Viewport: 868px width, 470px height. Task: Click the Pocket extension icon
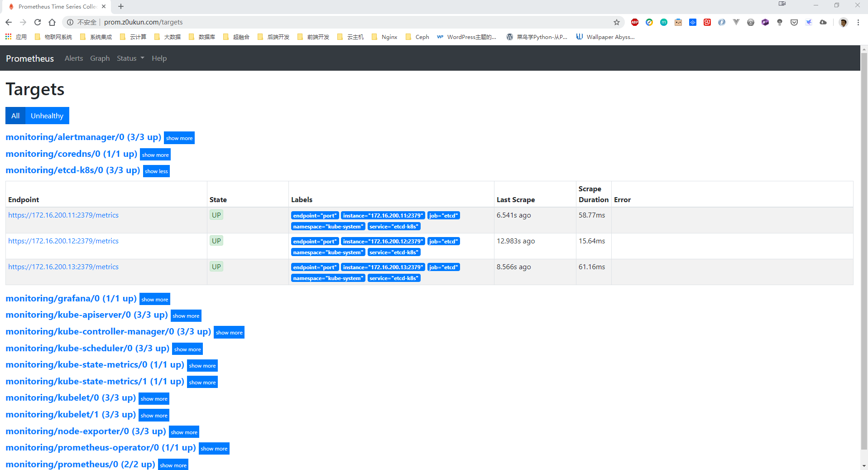tap(794, 22)
